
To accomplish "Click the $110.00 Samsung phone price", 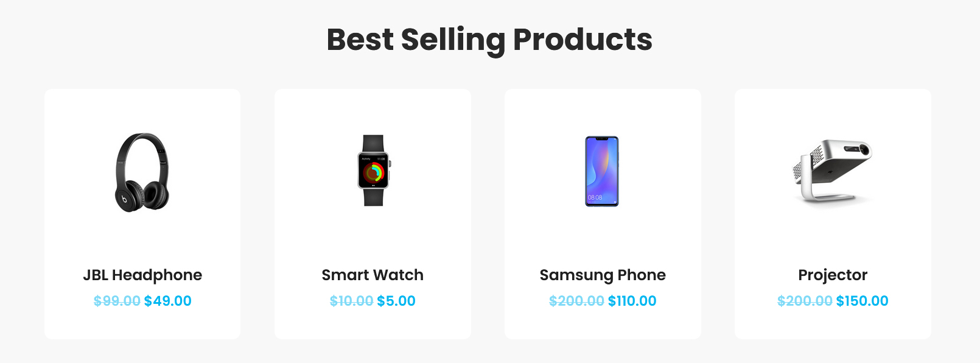I will click(x=632, y=301).
